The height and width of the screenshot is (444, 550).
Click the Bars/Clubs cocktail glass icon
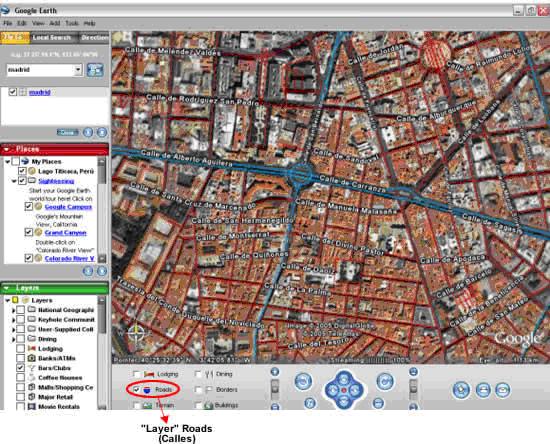(32, 368)
